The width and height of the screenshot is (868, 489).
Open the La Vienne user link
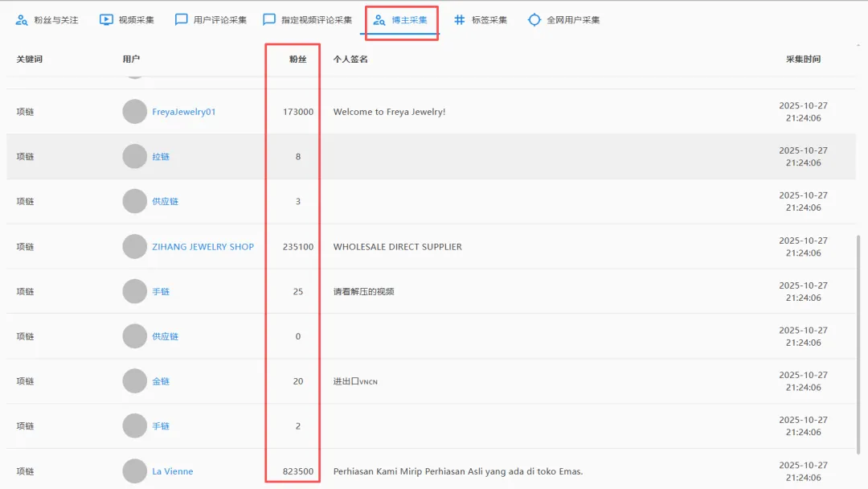pyautogui.click(x=172, y=471)
